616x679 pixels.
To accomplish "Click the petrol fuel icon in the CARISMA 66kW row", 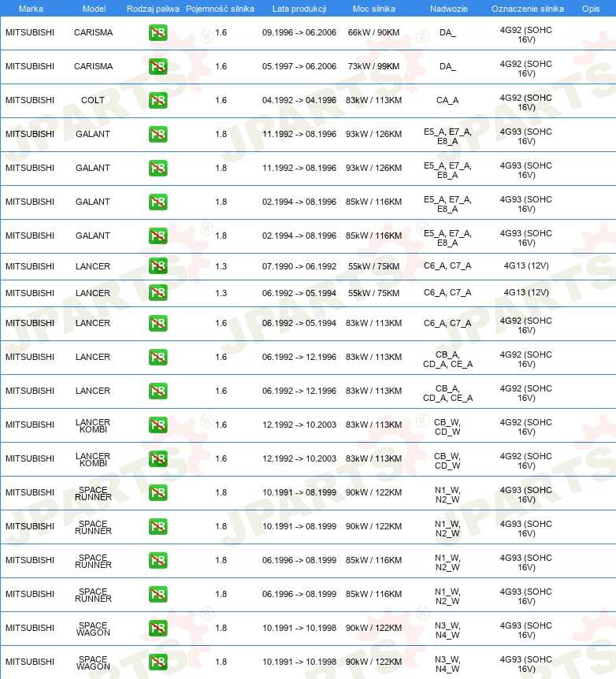I will pos(158,33).
